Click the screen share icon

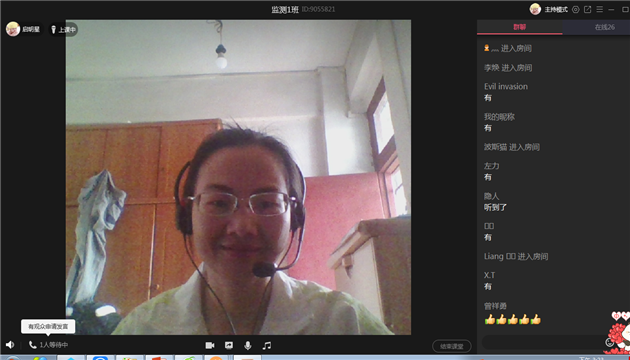[229, 346]
